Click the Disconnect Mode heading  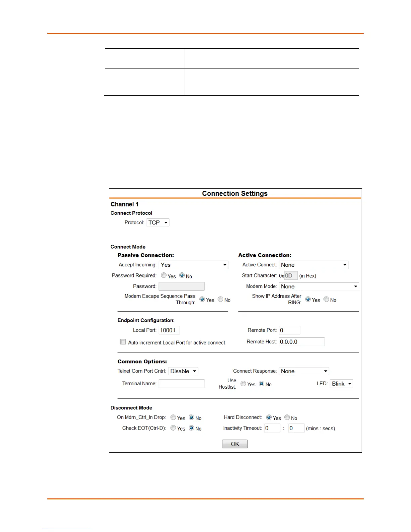[x=131, y=408]
